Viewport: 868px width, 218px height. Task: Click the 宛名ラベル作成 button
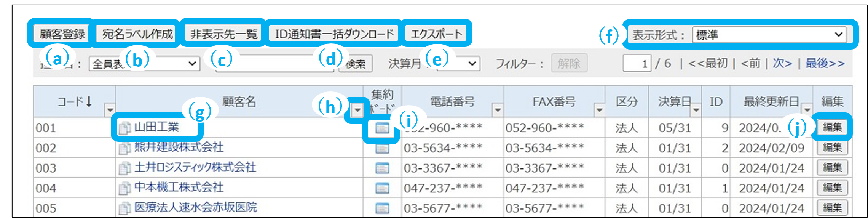click(x=137, y=34)
